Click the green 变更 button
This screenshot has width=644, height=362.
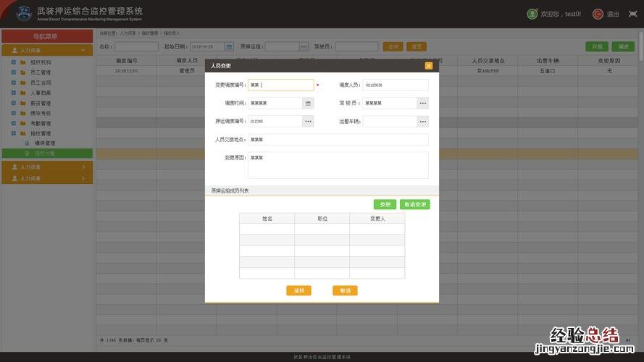point(385,205)
